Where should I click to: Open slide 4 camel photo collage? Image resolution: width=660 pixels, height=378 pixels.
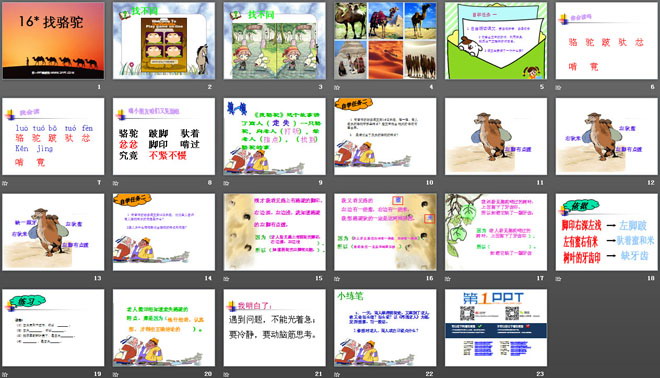pyautogui.click(x=385, y=40)
